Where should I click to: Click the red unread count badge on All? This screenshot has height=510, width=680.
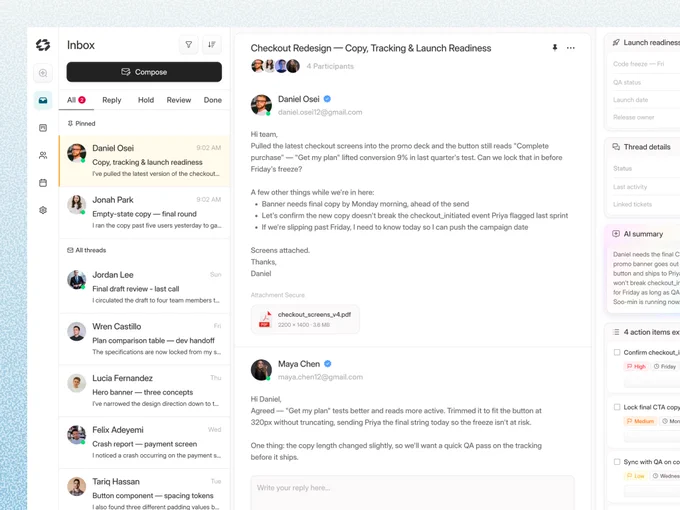pyautogui.click(x=82, y=100)
